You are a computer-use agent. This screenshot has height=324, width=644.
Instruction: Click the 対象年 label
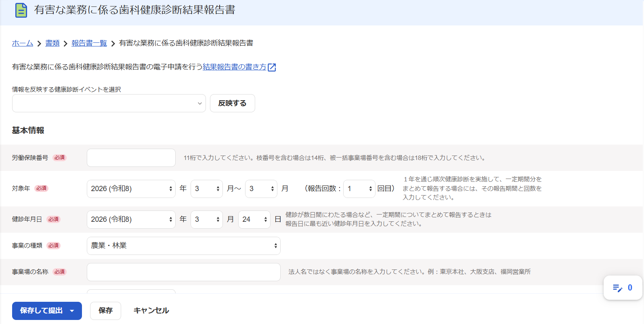click(21, 189)
